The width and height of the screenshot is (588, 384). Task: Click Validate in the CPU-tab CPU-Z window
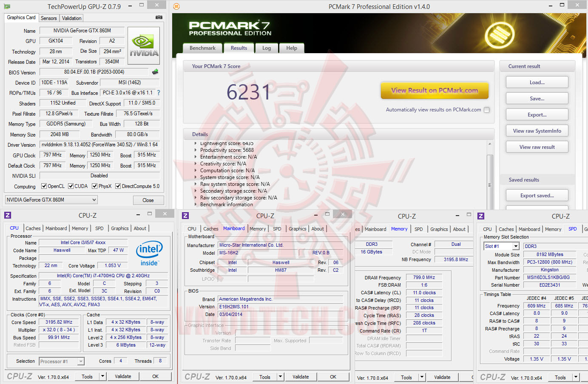123,376
